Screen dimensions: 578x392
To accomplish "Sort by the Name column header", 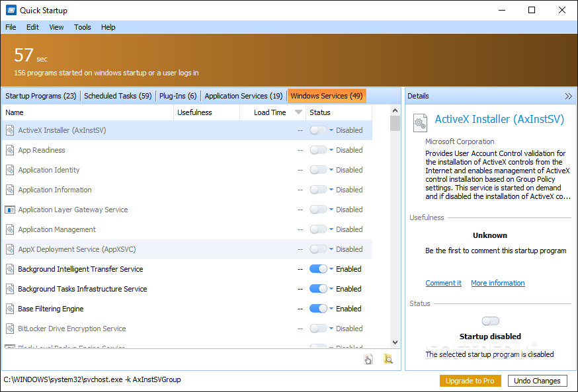I will (x=88, y=112).
